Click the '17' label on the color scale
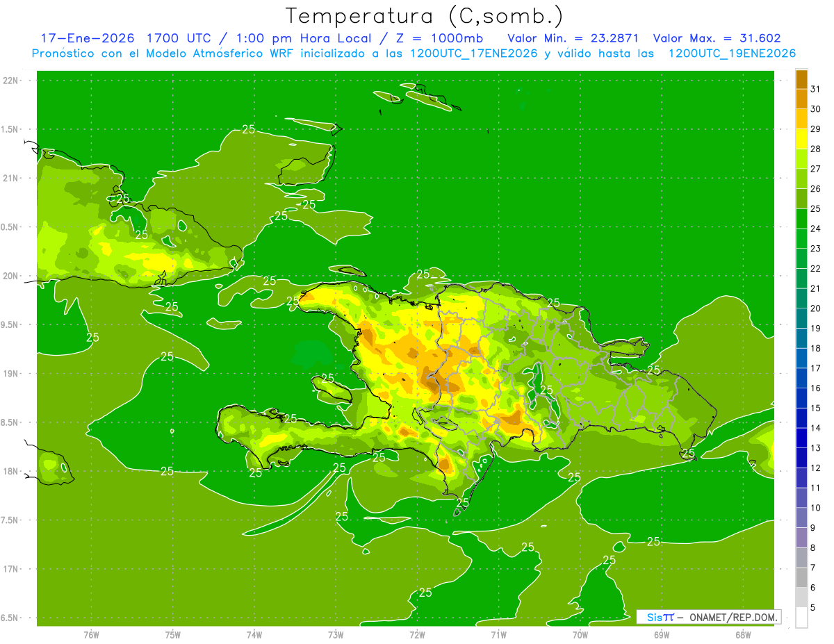 click(x=816, y=368)
